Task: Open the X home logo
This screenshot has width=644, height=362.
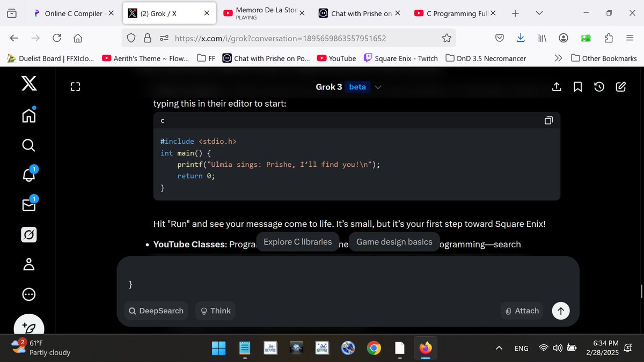Action: click(x=29, y=84)
